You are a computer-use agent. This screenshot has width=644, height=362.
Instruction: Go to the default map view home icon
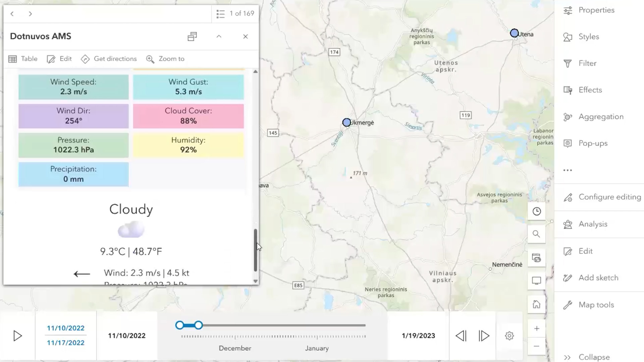point(536,304)
